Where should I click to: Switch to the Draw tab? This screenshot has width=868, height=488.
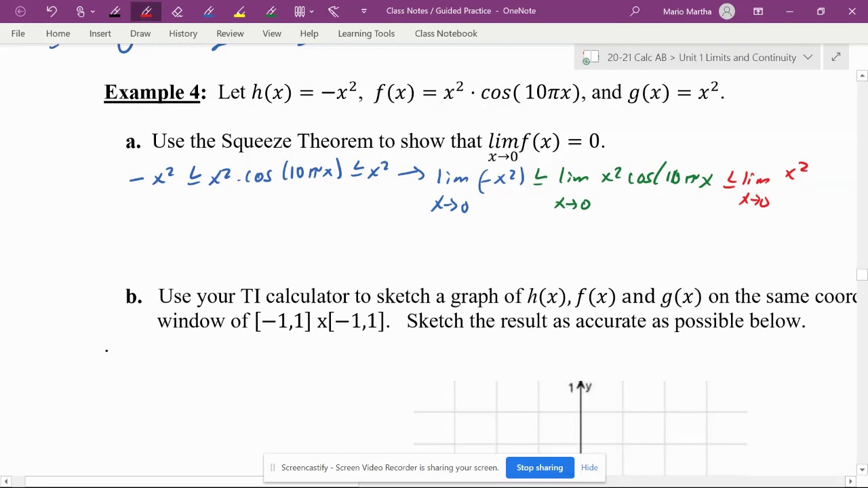click(x=140, y=33)
